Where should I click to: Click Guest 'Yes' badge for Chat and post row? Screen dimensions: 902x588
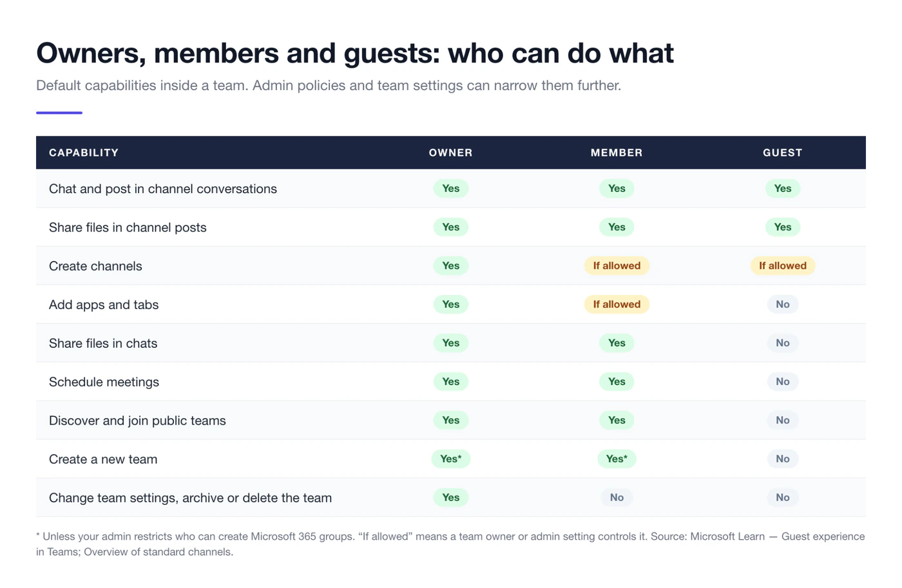tap(783, 188)
